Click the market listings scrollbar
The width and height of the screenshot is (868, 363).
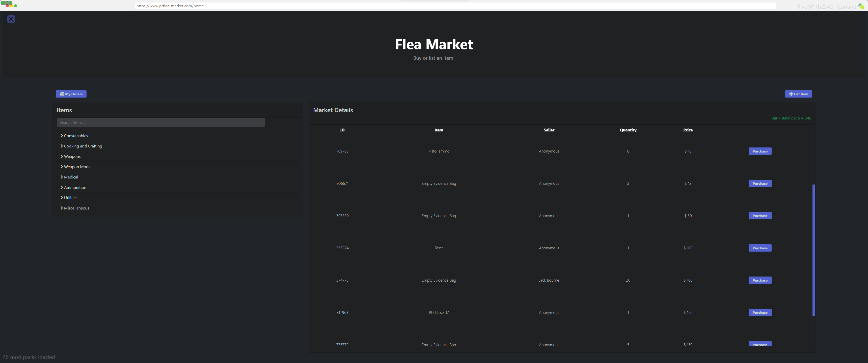coord(813,250)
